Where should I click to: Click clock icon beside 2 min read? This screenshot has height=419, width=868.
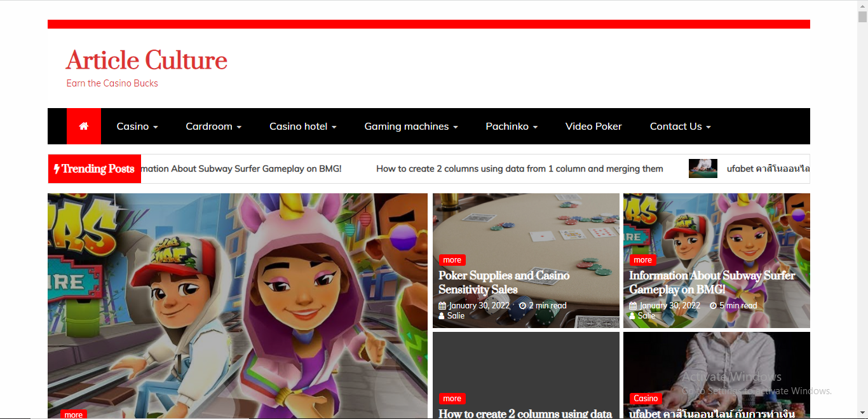tap(522, 306)
